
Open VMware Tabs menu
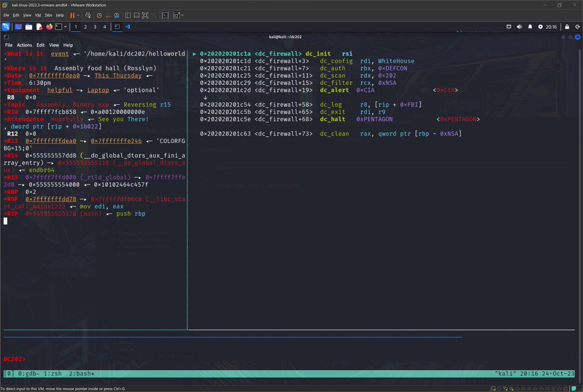(x=48, y=15)
